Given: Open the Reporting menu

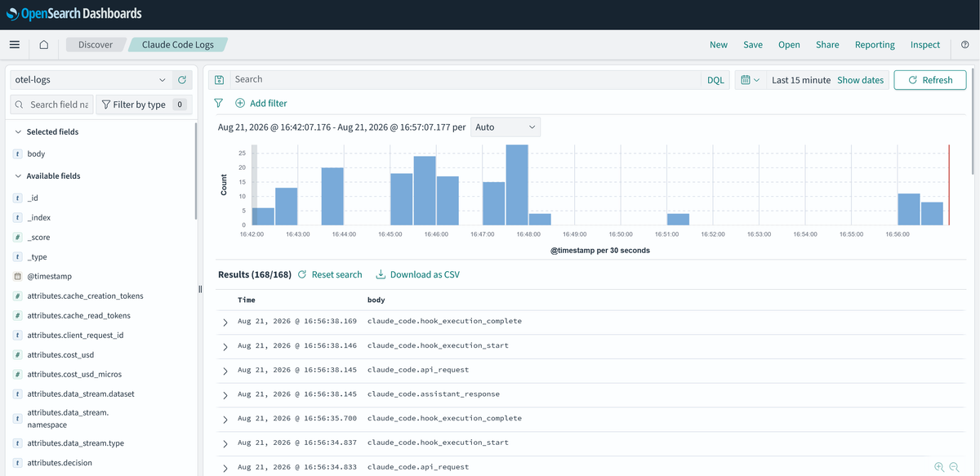Looking at the screenshot, I should (875, 45).
